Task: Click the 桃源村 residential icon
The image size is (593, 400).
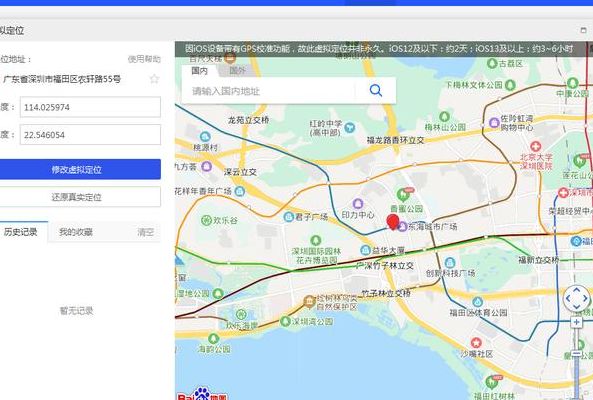Action: click(x=205, y=137)
